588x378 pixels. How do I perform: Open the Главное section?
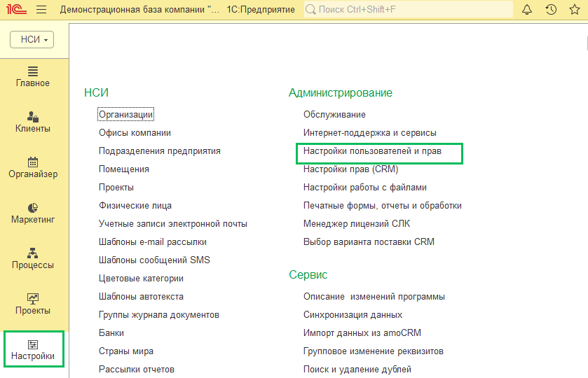point(33,77)
